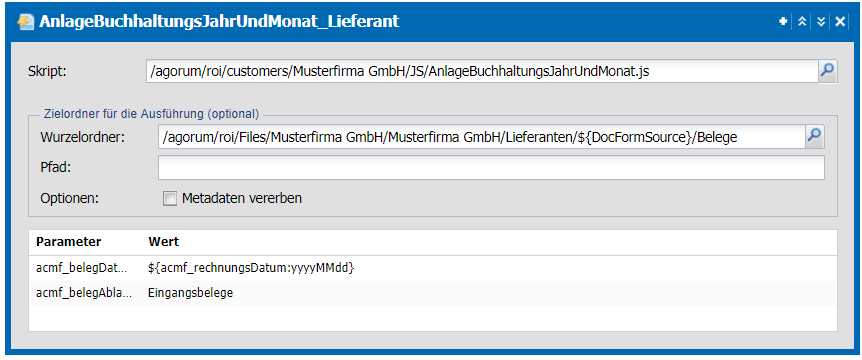Add a new entry with the plus icon

pyautogui.click(x=783, y=21)
